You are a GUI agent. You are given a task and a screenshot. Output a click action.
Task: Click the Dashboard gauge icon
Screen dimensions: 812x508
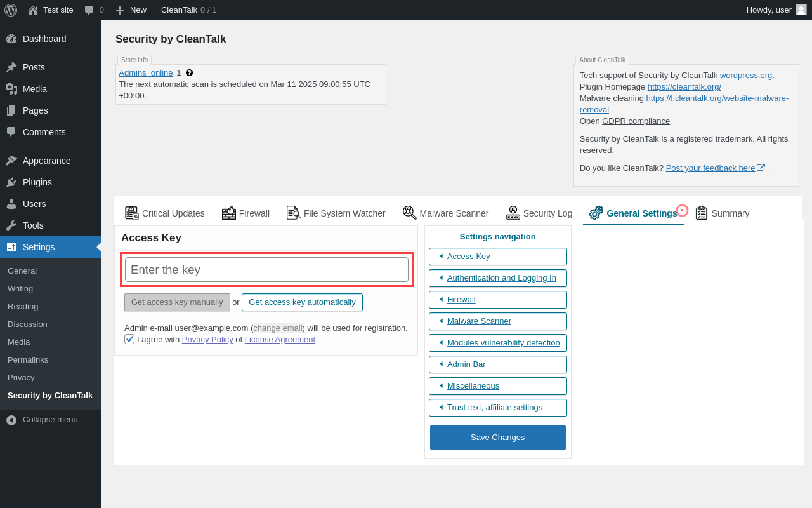(11, 39)
